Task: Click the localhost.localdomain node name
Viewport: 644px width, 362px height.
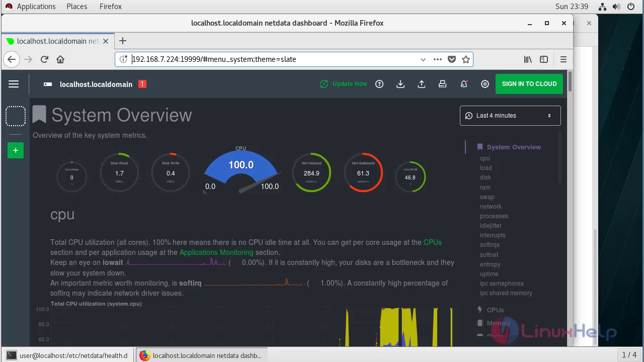Action: (x=96, y=84)
